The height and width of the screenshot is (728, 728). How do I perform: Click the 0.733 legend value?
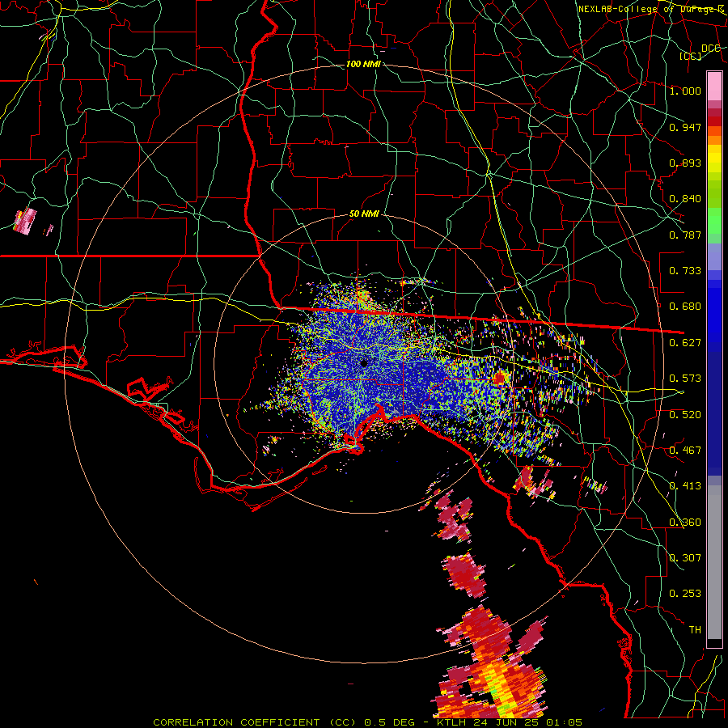pos(685,271)
